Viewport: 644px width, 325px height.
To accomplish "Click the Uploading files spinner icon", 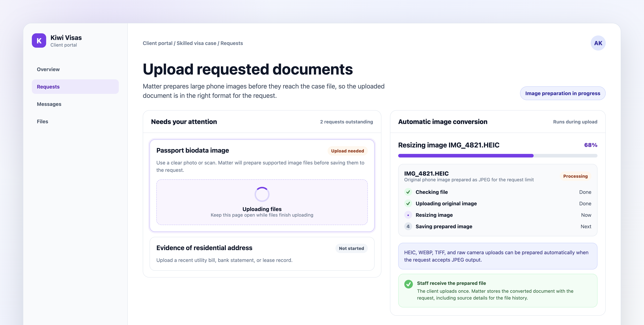I will tap(262, 194).
